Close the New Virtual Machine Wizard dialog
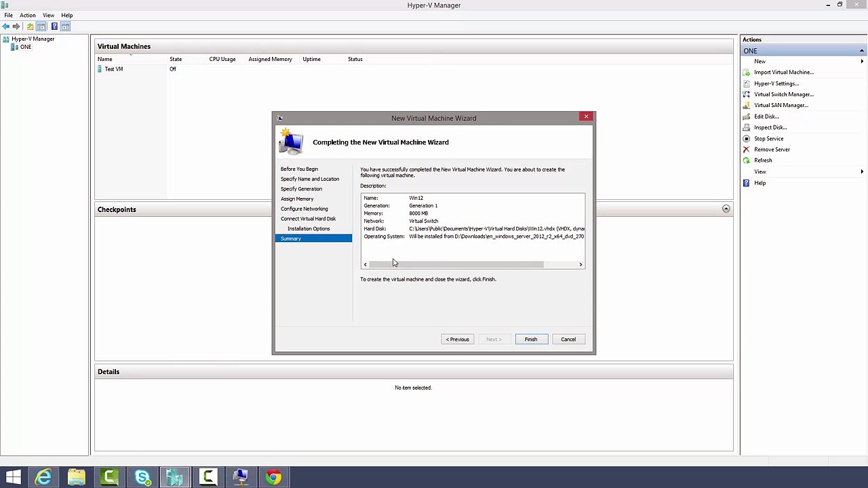 (586, 117)
